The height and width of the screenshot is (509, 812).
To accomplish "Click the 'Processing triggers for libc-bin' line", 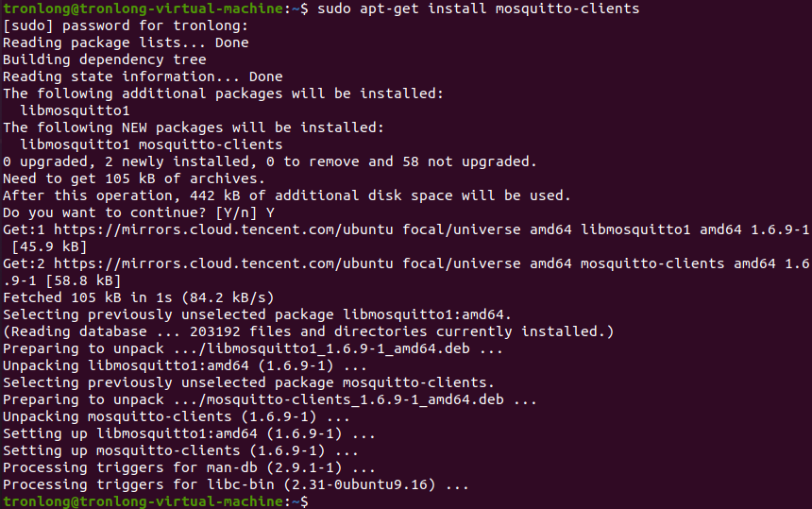I will (x=235, y=484).
